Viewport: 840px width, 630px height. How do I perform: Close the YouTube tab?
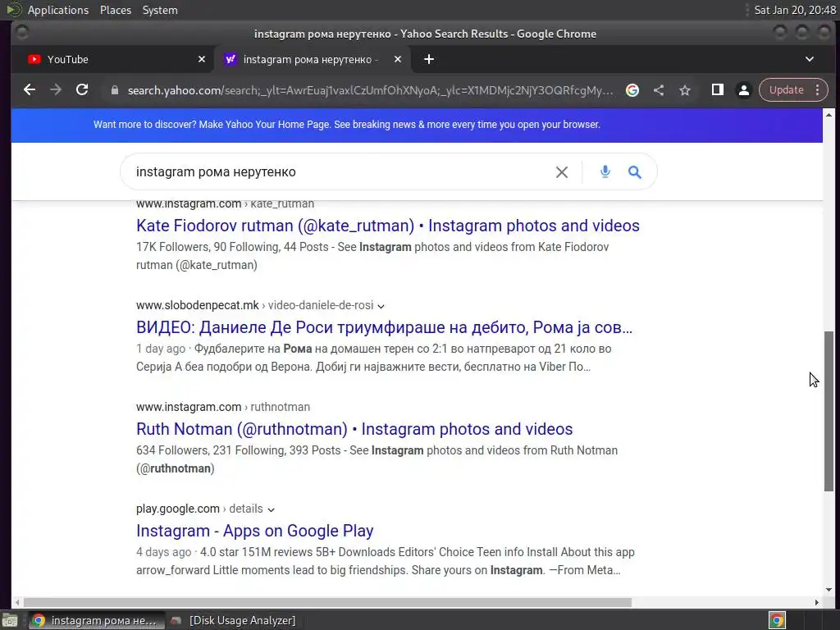[202, 59]
